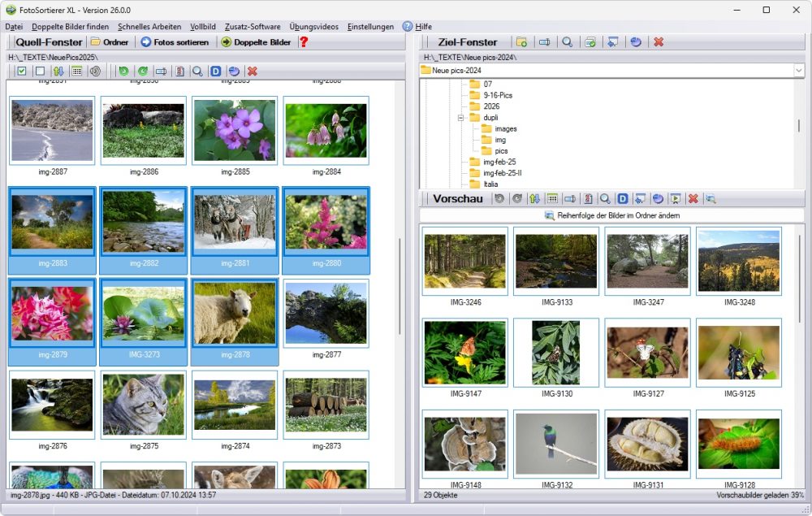
Task: Click rename icon in Ziel-Fenster toolbar
Action: (544, 42)
